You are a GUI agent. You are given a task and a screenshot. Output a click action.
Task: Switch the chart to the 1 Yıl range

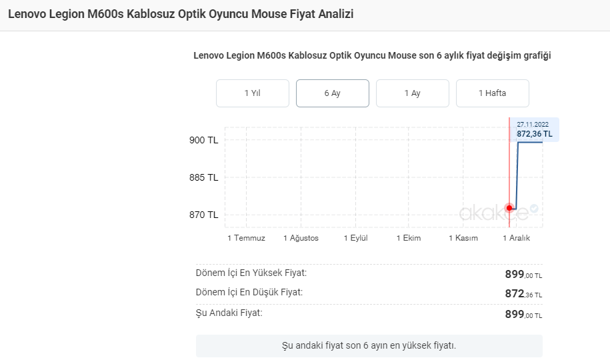click(x=252, y=93)
